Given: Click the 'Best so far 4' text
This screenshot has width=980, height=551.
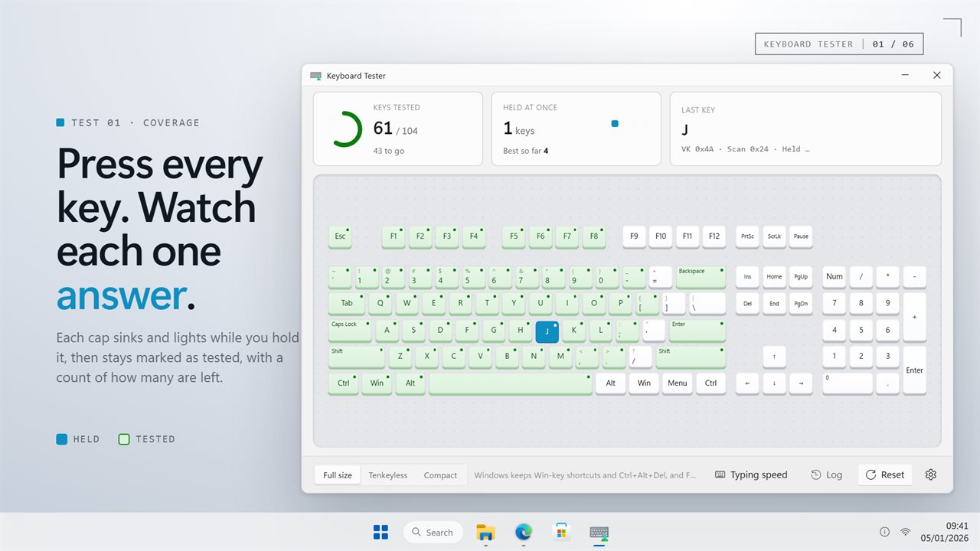Looking at the screenshot, I should [525, 151].
